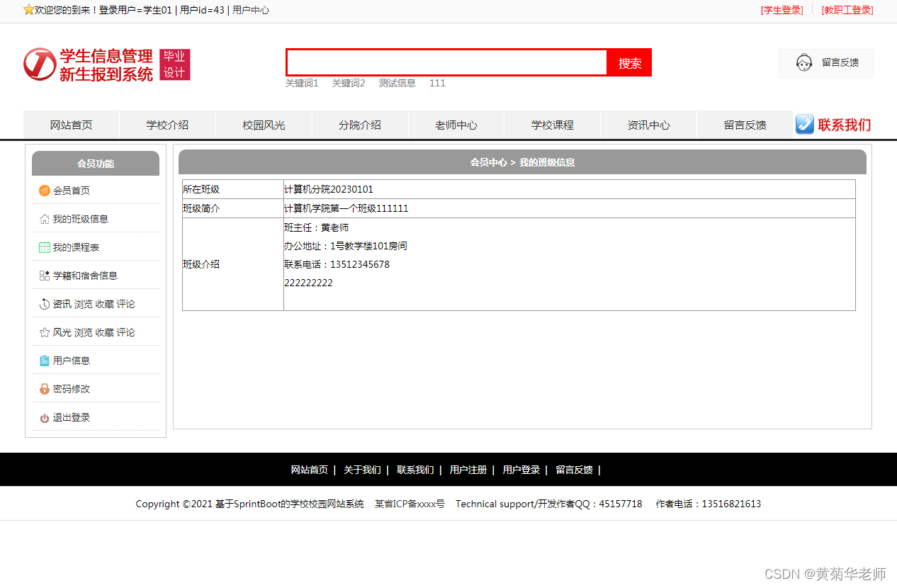The width and height of the screenshot is (897, 588).
Task: Click the 联系电话：13512345678 line
Action: click(x=337, y=264)
